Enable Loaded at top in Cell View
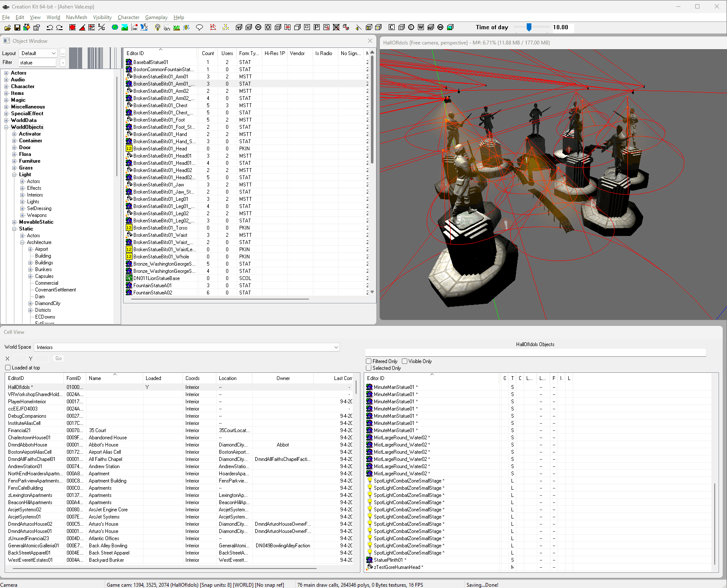 (x=8, y=367)
